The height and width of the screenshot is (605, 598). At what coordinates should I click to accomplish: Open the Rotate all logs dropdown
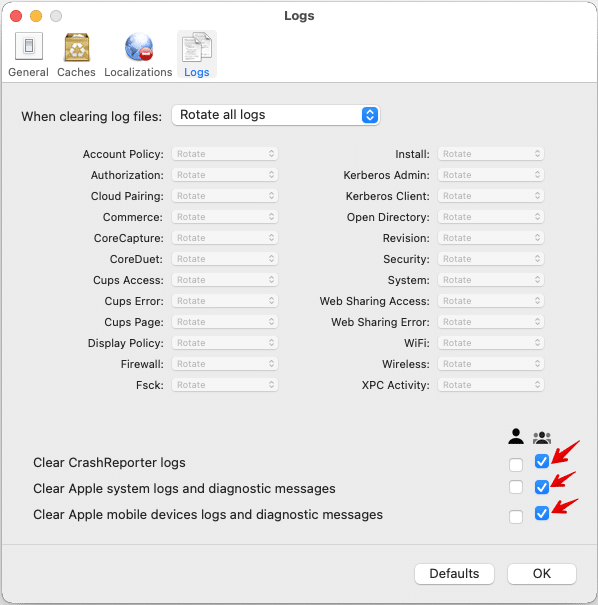pos(276,115)
